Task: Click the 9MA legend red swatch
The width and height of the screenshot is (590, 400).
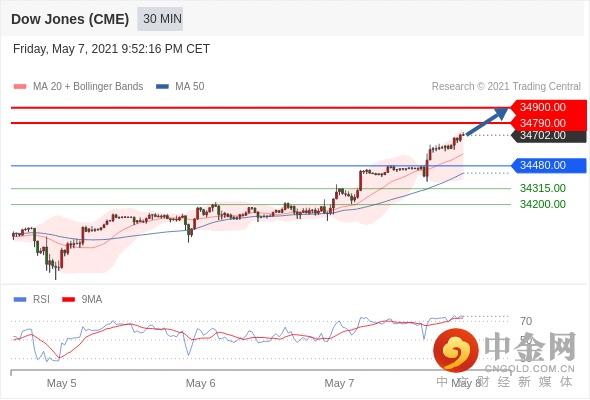Action: (x=68, y=300)
